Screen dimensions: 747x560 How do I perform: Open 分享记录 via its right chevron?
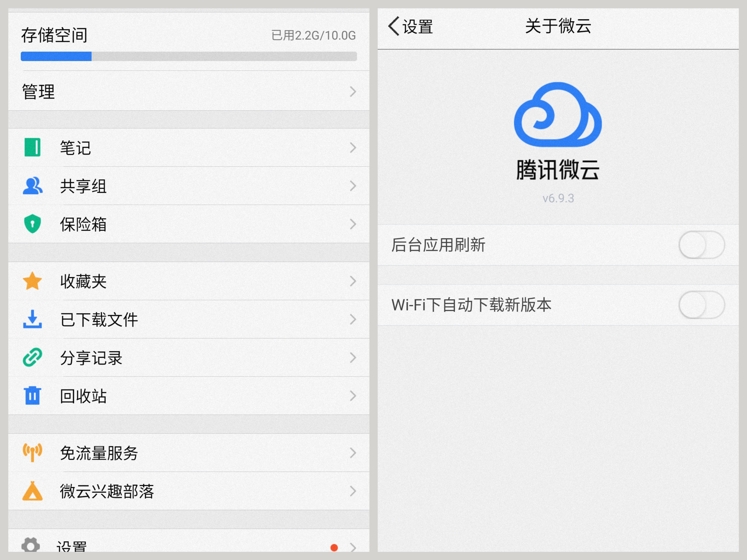coord(353,357)
